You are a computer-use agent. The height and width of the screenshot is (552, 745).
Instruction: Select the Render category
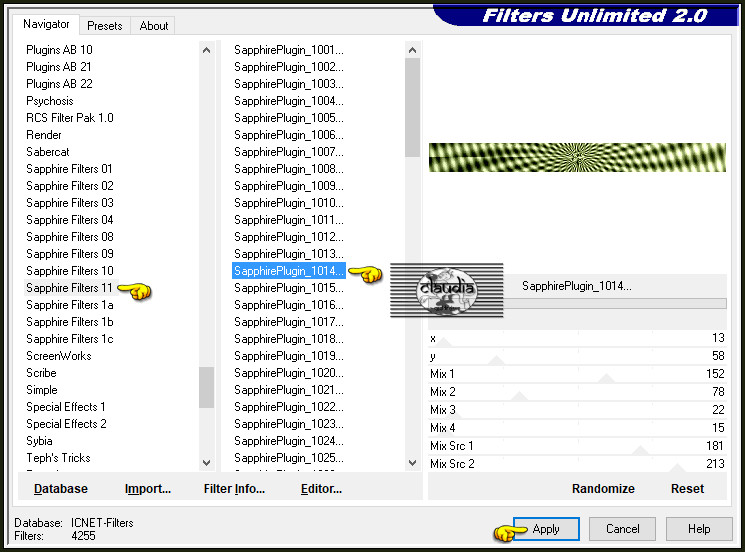[x=44, y=135]
